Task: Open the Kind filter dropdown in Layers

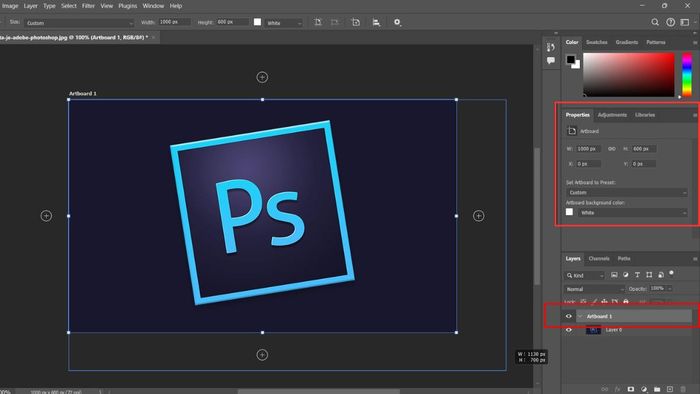Action: (585, 275)
